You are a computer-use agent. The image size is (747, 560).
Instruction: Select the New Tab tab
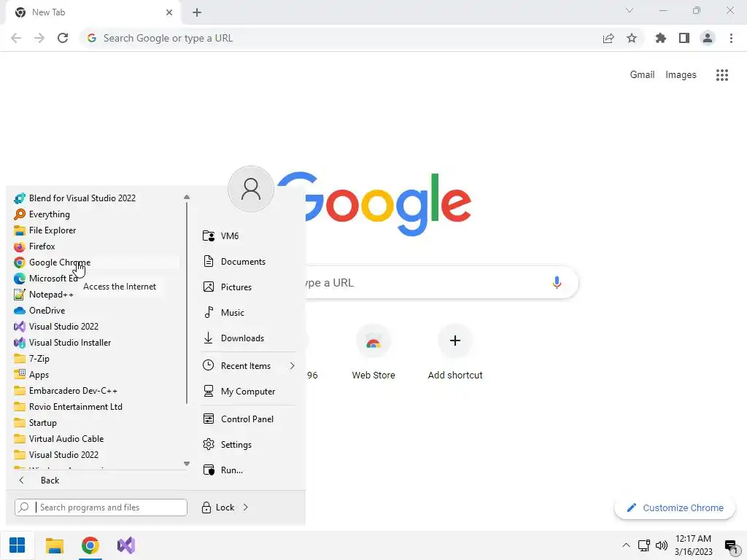tap(93, 13)
